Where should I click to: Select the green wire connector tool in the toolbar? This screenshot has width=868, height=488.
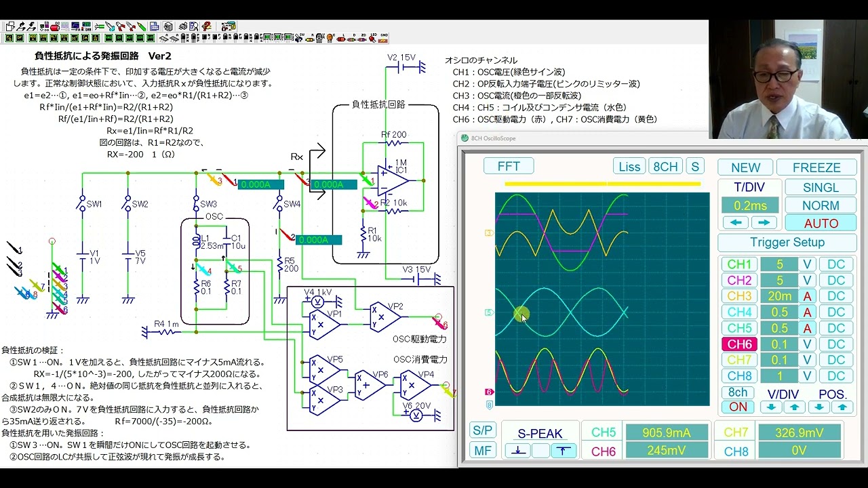pos(100,26)
